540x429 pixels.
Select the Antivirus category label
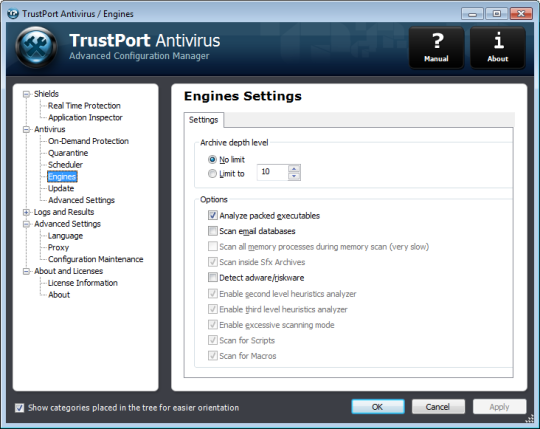50,129
